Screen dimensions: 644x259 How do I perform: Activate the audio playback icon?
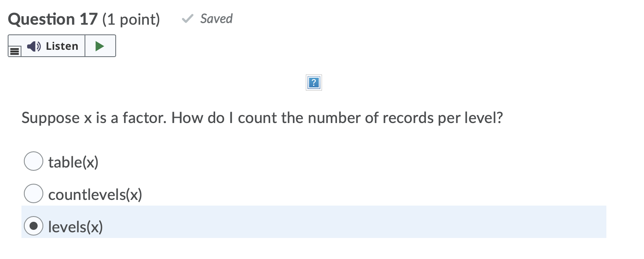click(34, 46)
